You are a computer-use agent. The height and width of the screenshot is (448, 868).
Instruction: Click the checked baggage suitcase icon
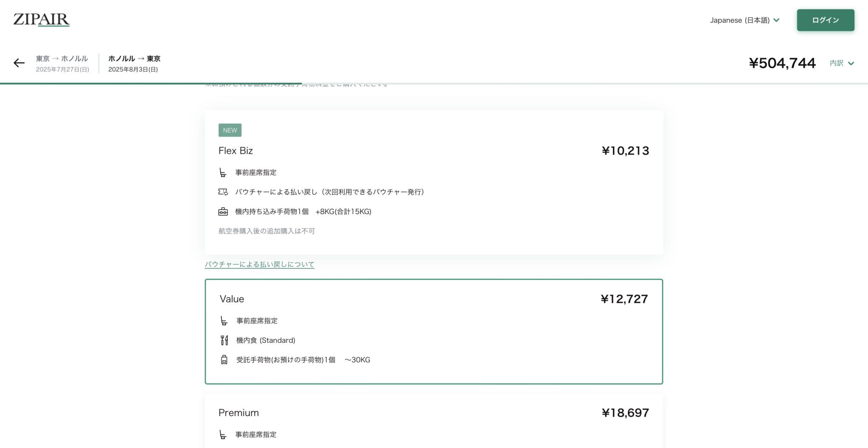(x=224, y=360)
